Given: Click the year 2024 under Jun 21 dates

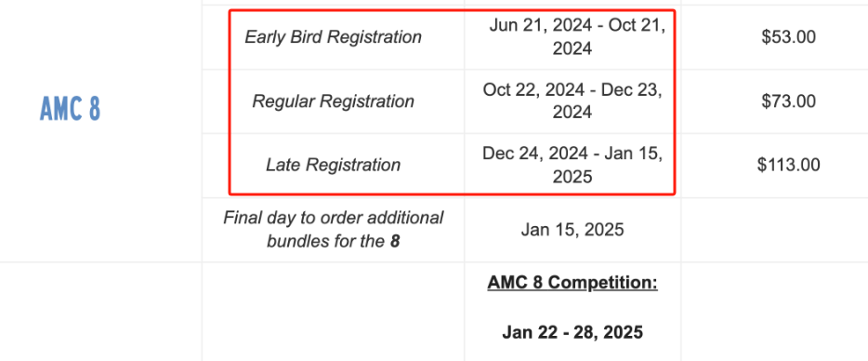Looking at the screenshot, I should tap(572, 48).
